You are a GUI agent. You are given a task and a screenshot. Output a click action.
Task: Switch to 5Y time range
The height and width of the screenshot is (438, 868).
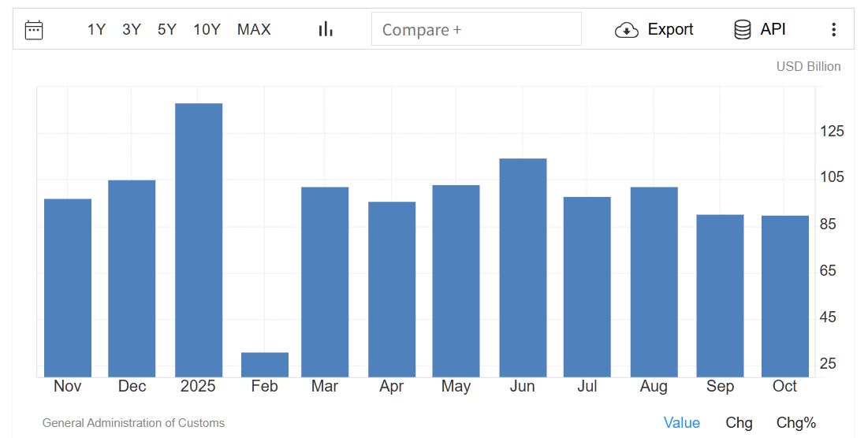coord(167,30)
